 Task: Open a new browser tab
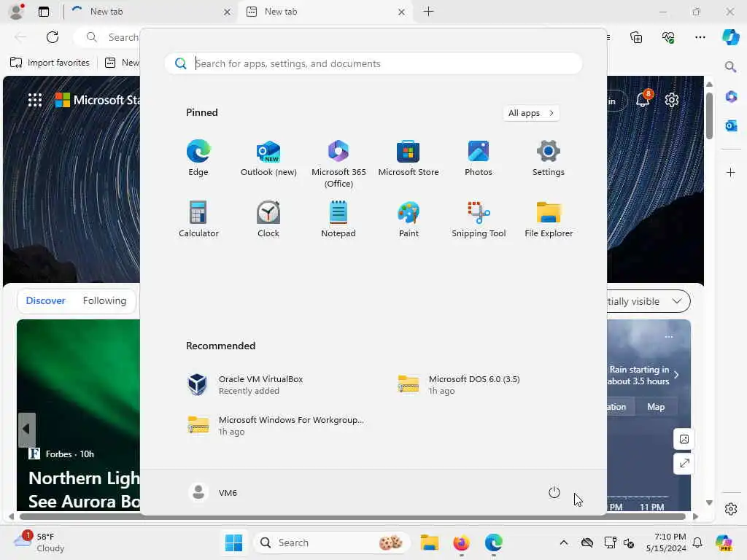428,12
